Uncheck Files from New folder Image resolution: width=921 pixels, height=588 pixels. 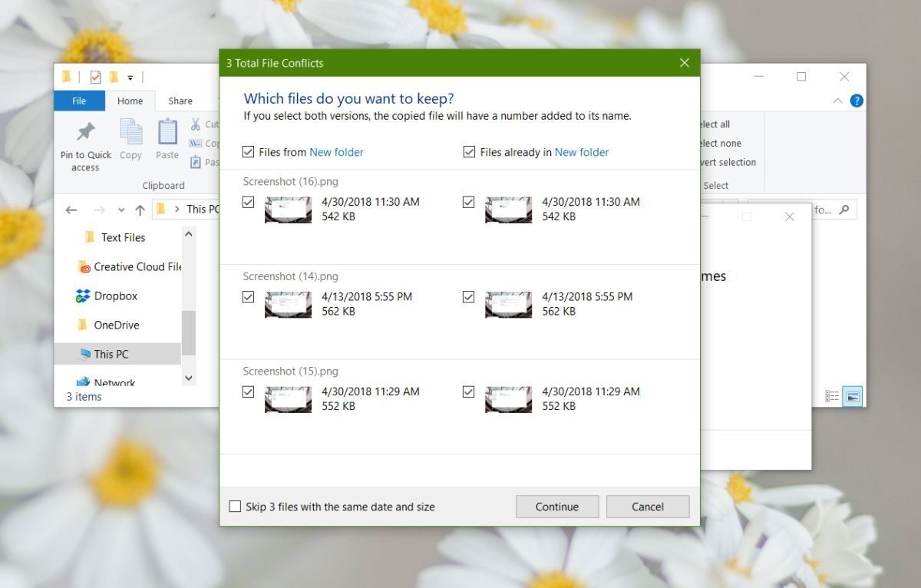(x=248, y=151)
